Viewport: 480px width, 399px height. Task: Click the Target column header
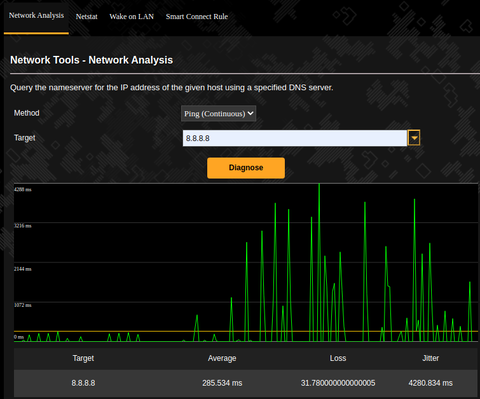[83, 358]
